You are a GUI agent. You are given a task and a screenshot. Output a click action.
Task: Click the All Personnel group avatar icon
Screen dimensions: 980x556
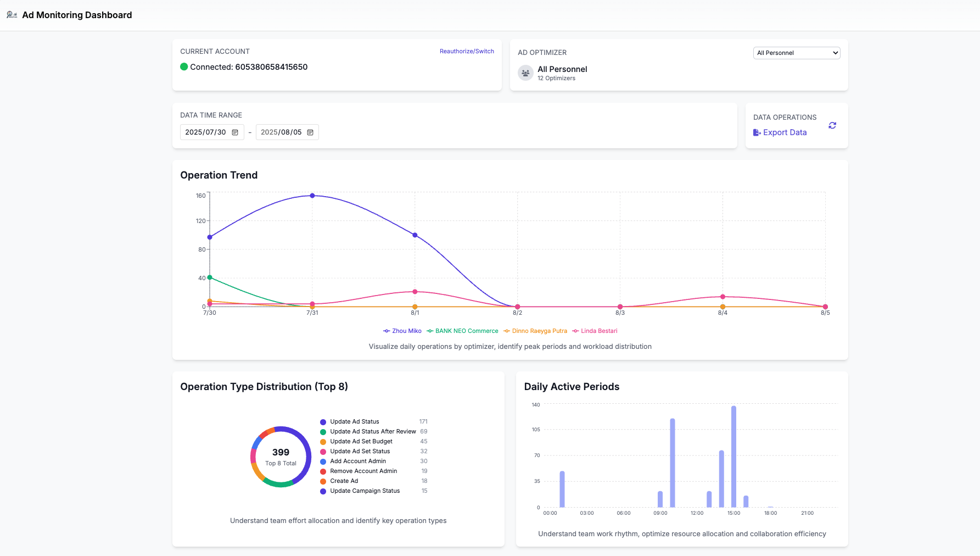click(x=525, y=73)
